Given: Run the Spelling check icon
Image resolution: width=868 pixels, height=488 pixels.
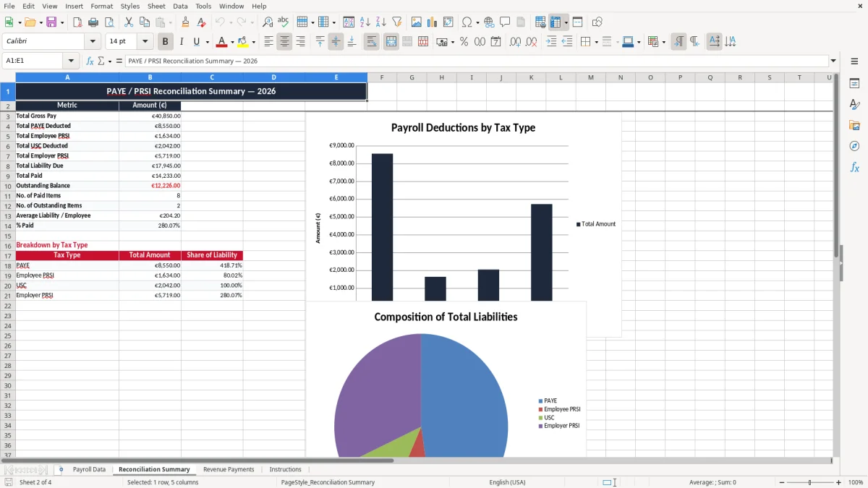Looking at the screenshot, I should click(284, 22).
